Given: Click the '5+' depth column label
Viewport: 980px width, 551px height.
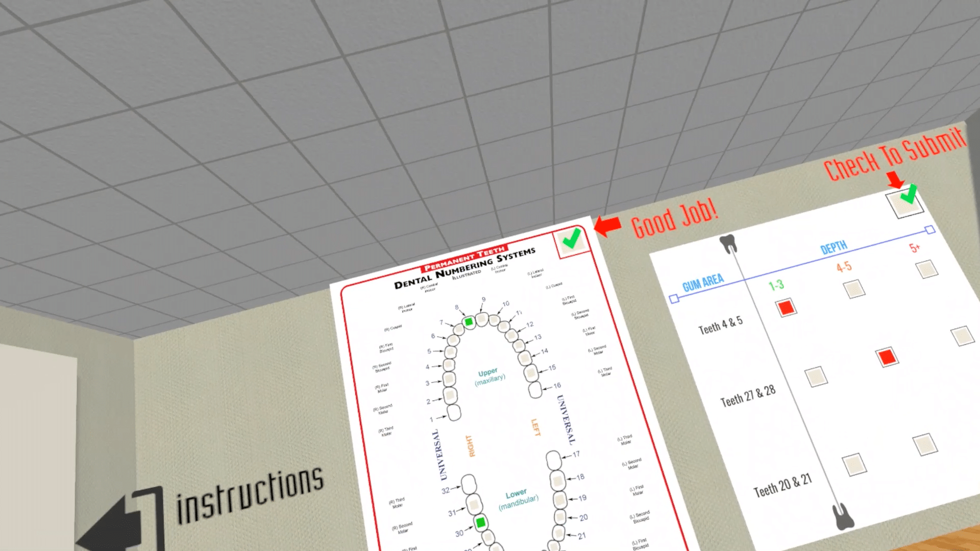Looking at the screenshot, I should click(x=914, y=248).
